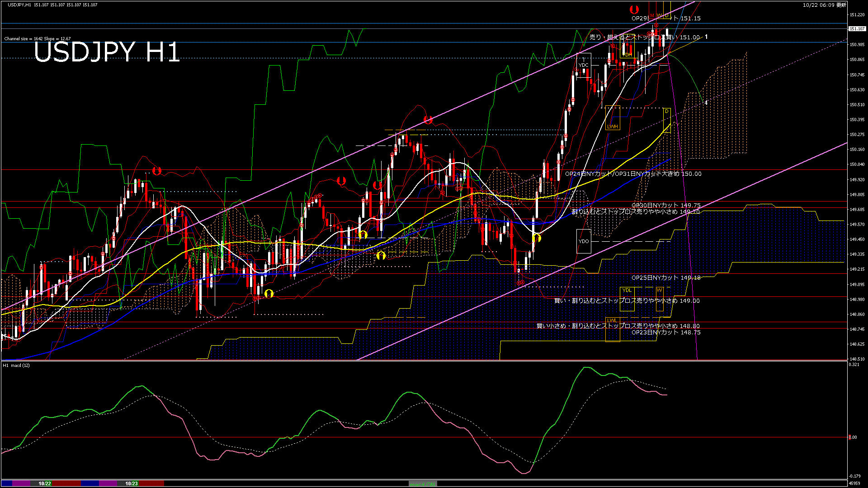The image size is (868, 488).
Task: Click the 10/23 date marker on the timeline
Action: pos(132,483)
